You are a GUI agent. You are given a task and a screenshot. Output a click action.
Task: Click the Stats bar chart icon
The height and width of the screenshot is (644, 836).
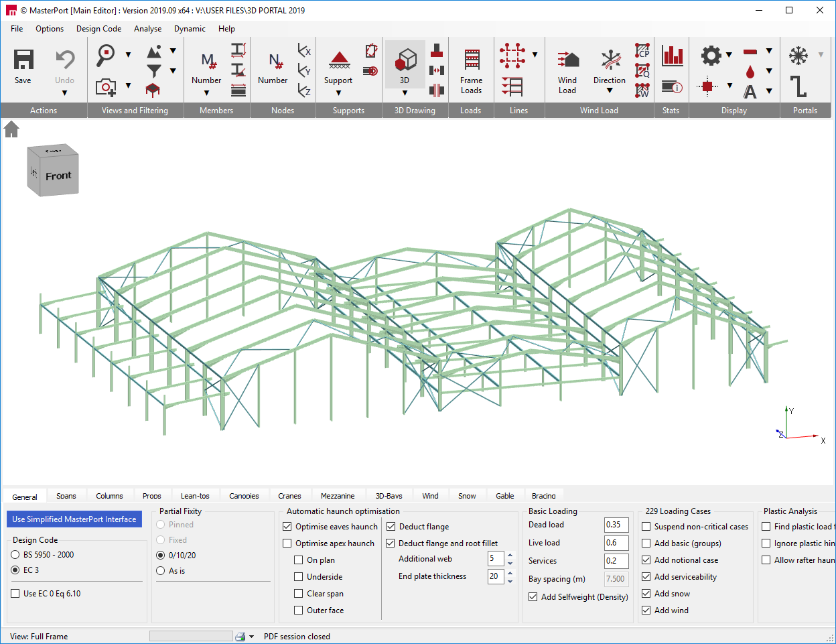672,56
